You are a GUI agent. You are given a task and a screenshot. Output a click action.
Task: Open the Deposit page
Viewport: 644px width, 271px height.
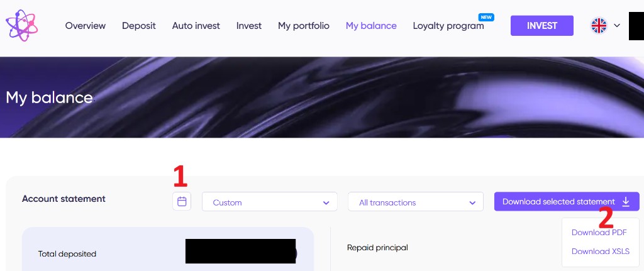tap(139, 26)
